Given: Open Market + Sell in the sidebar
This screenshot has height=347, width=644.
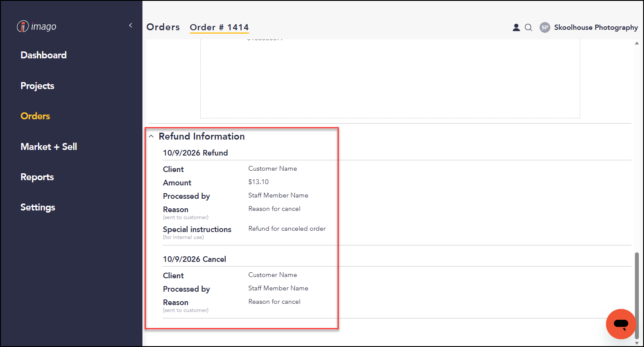Looking at the screenshot, I should coord(49,146).
